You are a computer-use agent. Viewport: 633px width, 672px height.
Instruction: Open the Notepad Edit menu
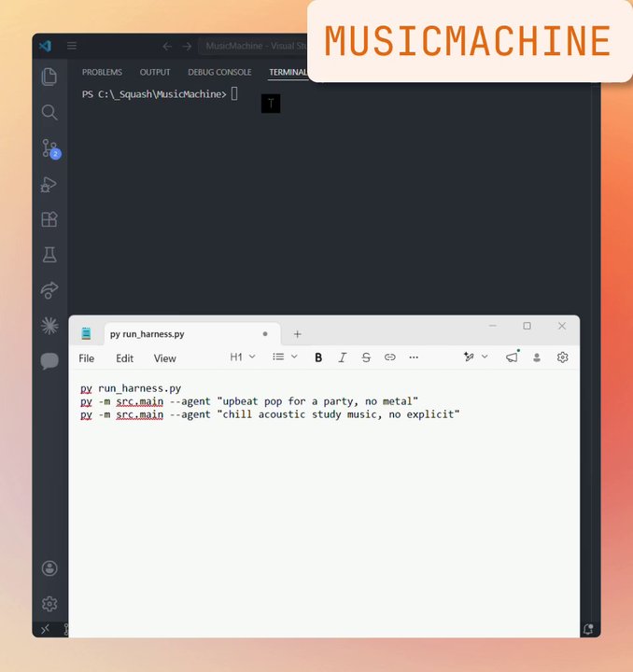click(x=124, y=358)
